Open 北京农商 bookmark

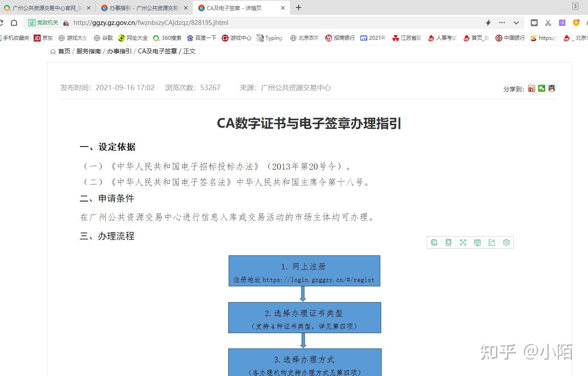click(x=305, y=38)
